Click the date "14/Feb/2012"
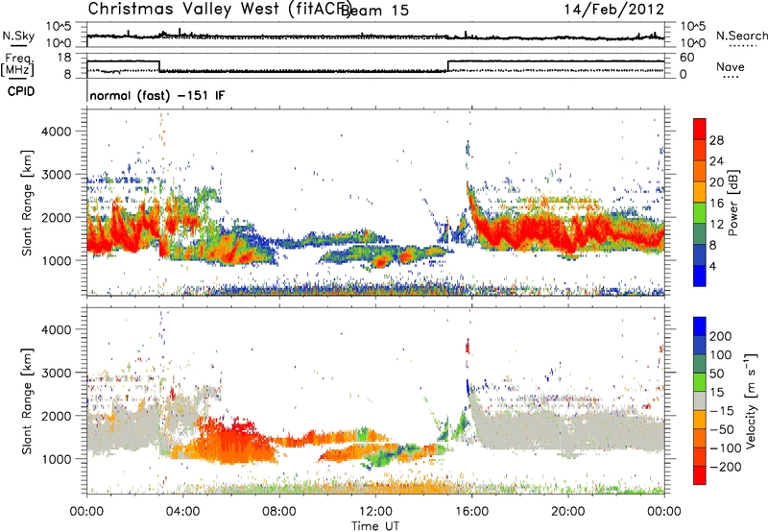Screen dimensions: 768x532 click(614, 10)
